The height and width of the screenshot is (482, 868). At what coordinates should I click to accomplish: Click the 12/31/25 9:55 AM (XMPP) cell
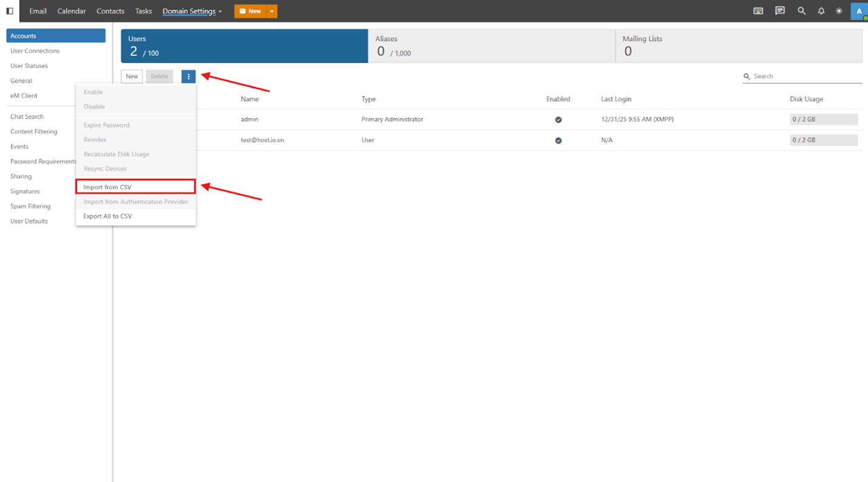(x=637, y=120)
